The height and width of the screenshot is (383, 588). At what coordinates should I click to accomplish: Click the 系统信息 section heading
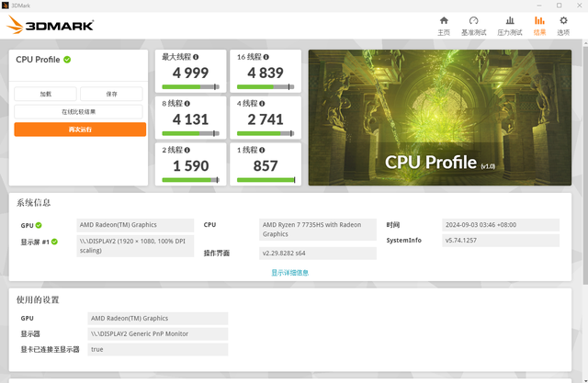[x=33, y=203]
